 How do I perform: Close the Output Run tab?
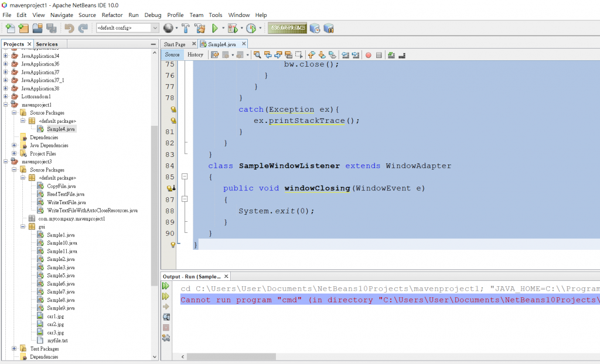[x=226, y=276]
